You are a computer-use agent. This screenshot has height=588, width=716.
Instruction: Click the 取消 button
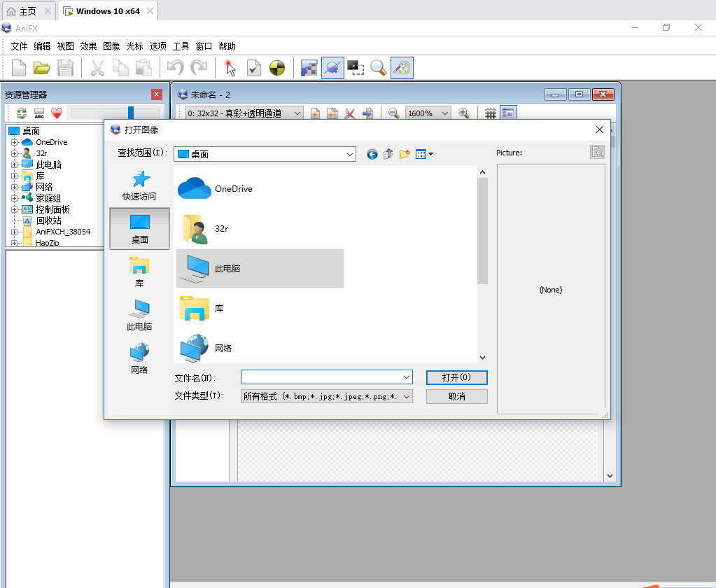click(456, 396)
